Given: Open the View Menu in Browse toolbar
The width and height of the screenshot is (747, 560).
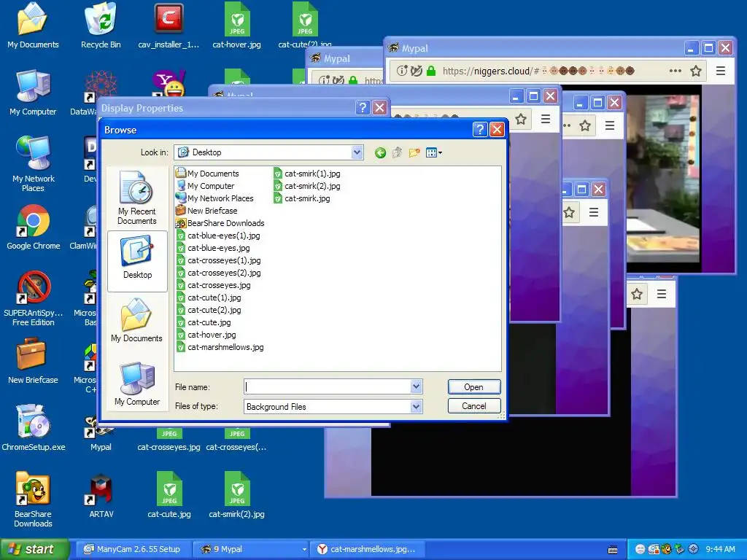Looking at the screenshot, I should click(433, 153).
